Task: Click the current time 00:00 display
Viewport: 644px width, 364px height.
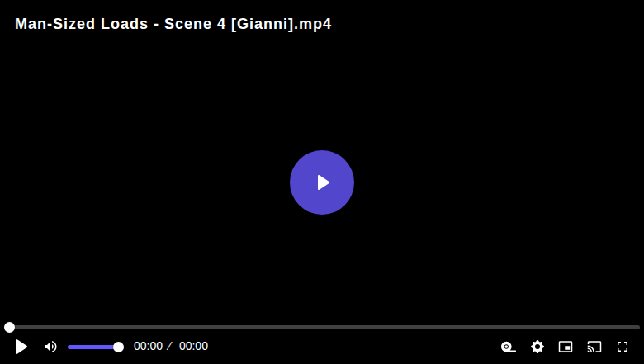Action: [x=149, y=347]
